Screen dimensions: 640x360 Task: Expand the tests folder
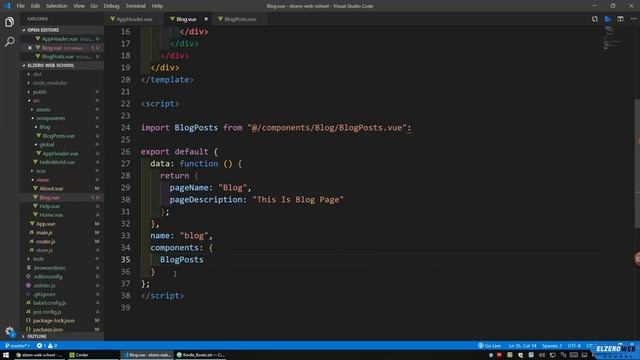click(38, 259)
